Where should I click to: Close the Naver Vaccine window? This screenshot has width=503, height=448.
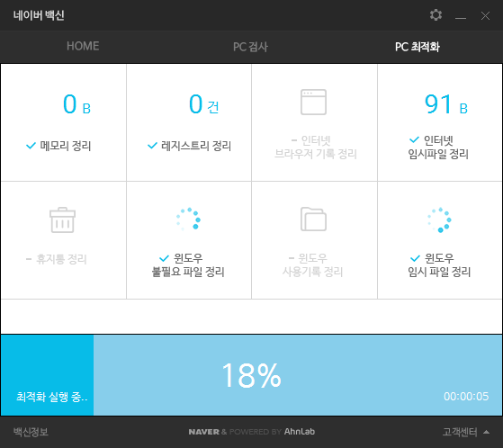[485, 15]
